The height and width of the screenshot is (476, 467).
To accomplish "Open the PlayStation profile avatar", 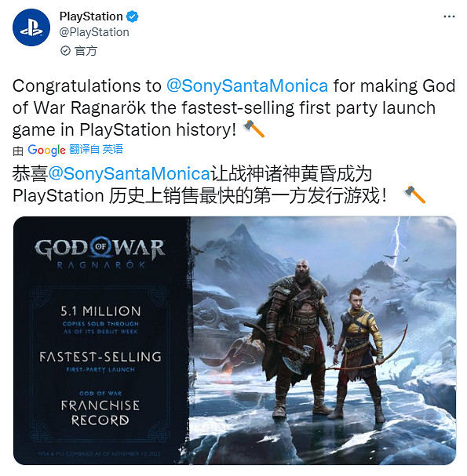I will click(x=31, y=27).
